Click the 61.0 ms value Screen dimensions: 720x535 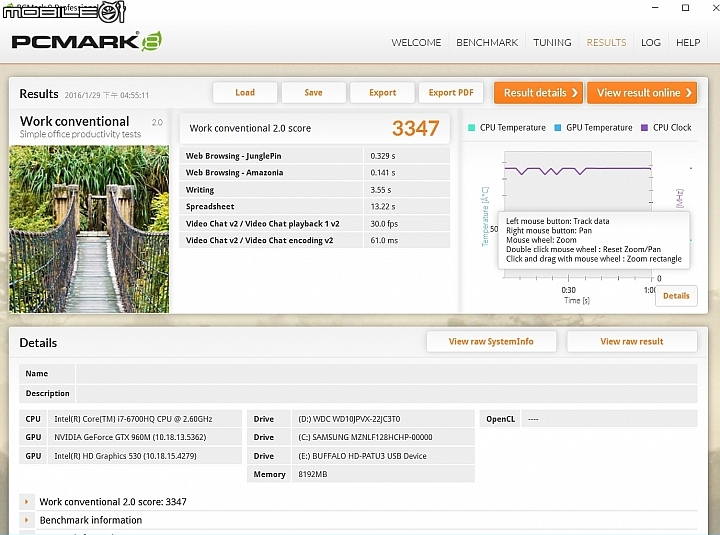click(384, 240)
